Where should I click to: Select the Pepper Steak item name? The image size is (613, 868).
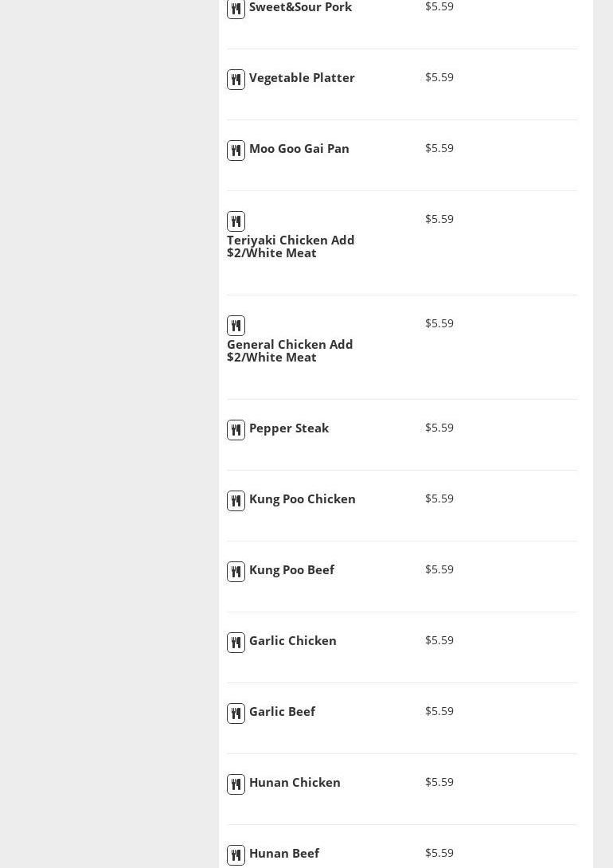click(x=288, y=428)
